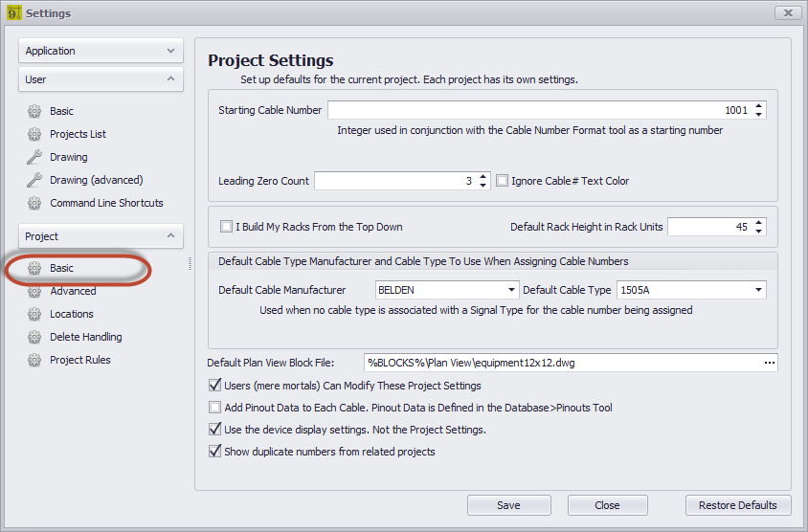Browse for Default Plan View Block File
Viewport: 808px width, 532px height.
pyautogui.click(x=769, y=363)
